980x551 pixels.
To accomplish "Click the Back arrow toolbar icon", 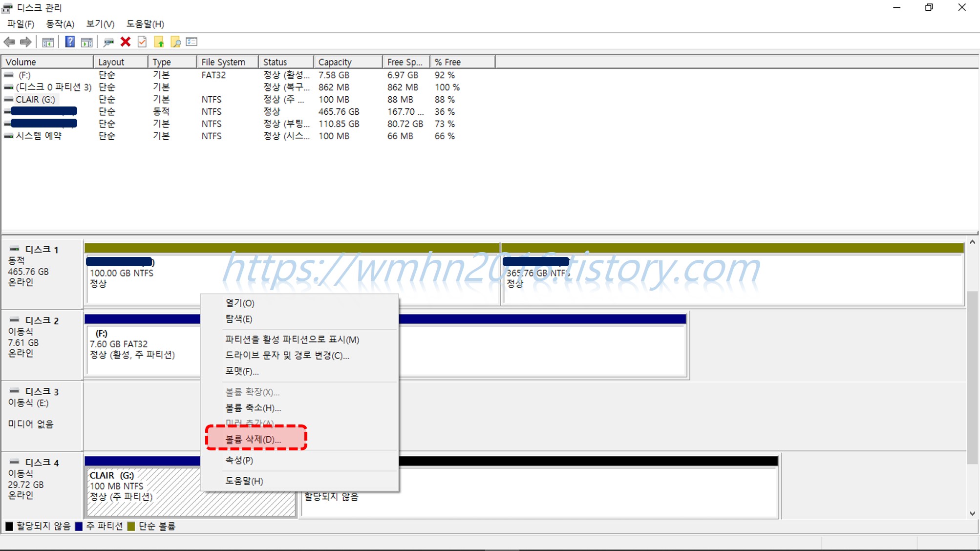I will pyautogui.click(x=9, y=42).
